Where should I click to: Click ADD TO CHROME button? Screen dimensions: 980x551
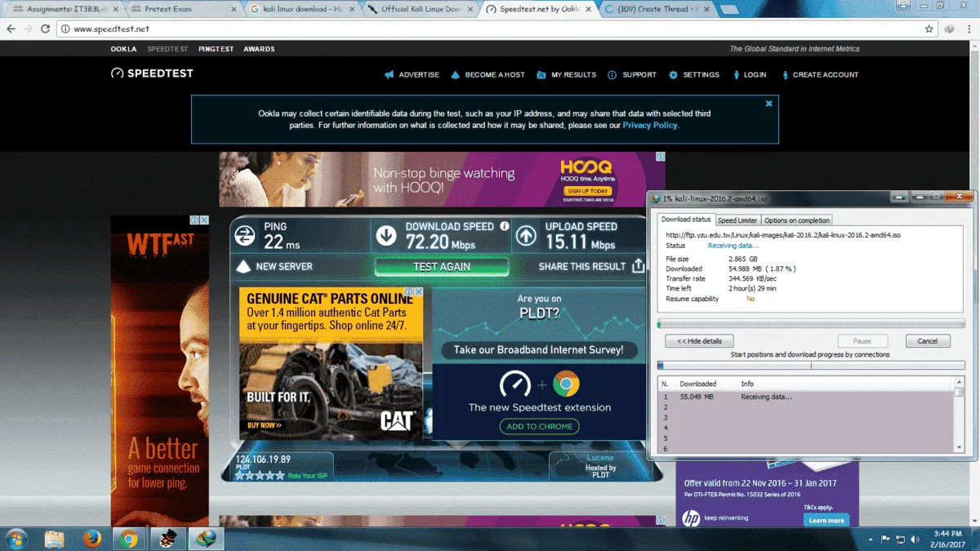(x=540, y=426)
